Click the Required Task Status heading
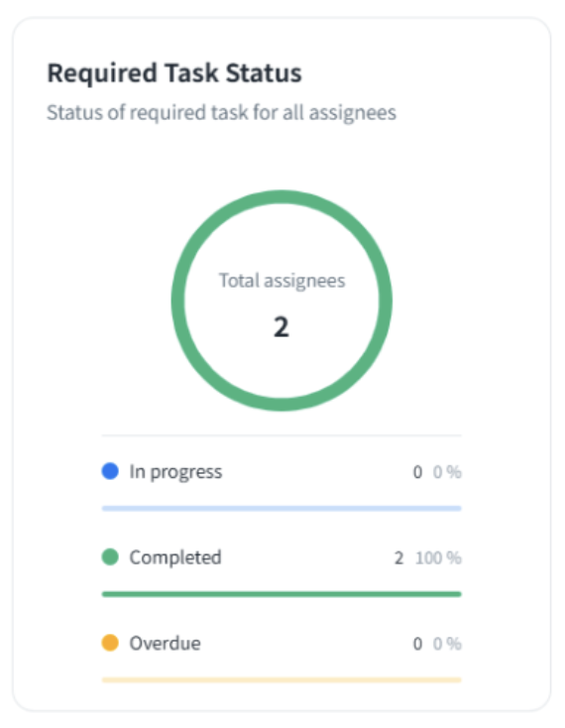 [x=174, y=73]
